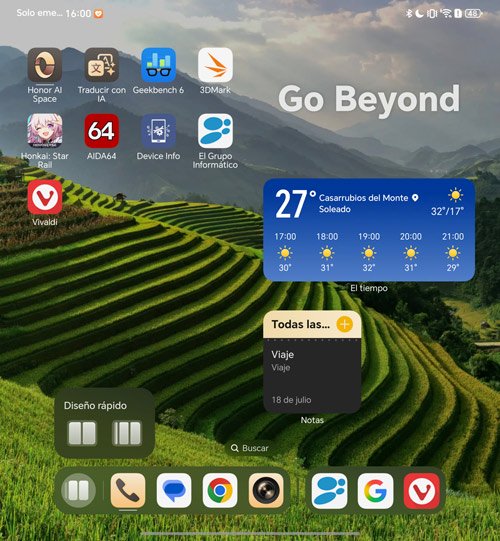Launch Traducir con IA app
500x541 pixels.
(101, 65)
